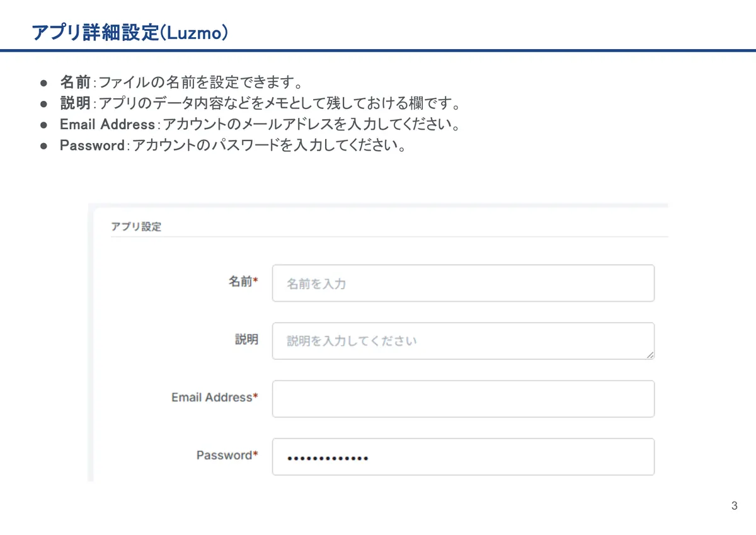Image resolution: width=756 pixels, height=535 pixels.
Task: Click the Email Address field label
Action: pos(215,398)
